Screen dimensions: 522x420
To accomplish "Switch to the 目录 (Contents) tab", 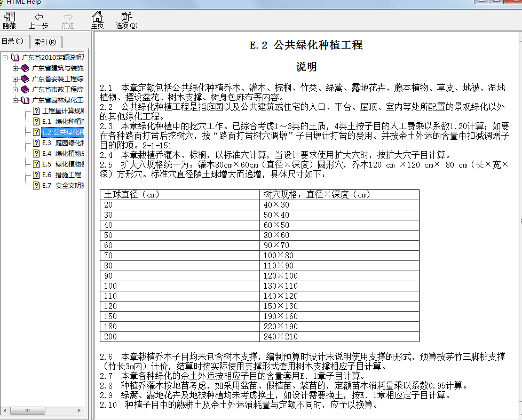I will [13, 41].
